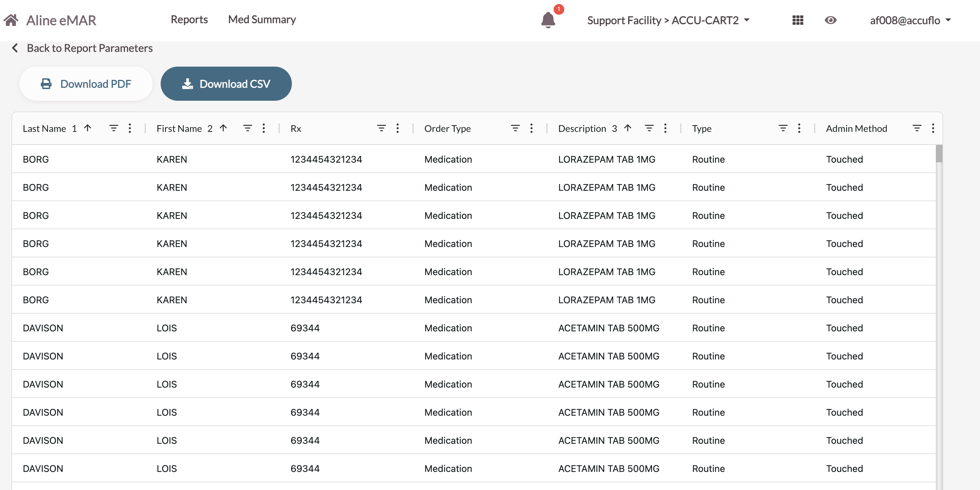980x490 pixels.
Task: Open filter for Rx column
Action: 381,128
